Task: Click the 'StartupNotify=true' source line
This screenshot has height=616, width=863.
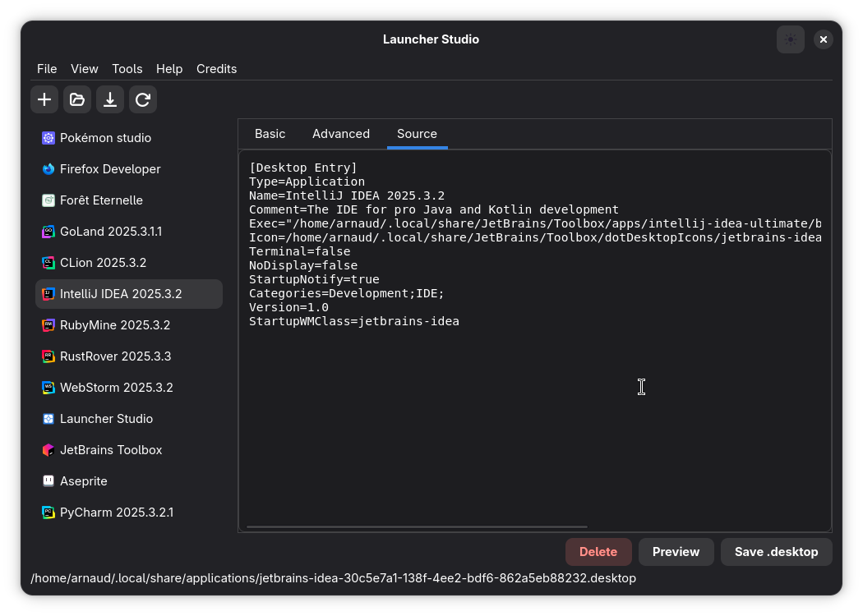Action: coord(314,279)
